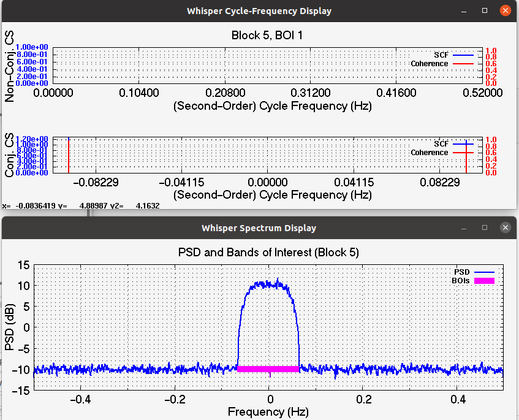Click the SCF legend line sample

pos(463,55)
